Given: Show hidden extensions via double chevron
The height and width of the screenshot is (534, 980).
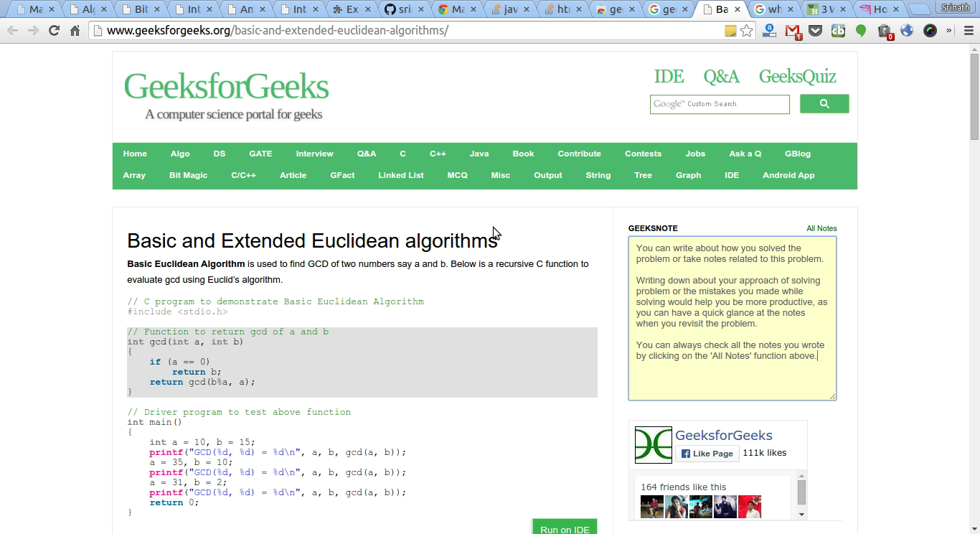Looking at the screenshot, I should (949, 31).
